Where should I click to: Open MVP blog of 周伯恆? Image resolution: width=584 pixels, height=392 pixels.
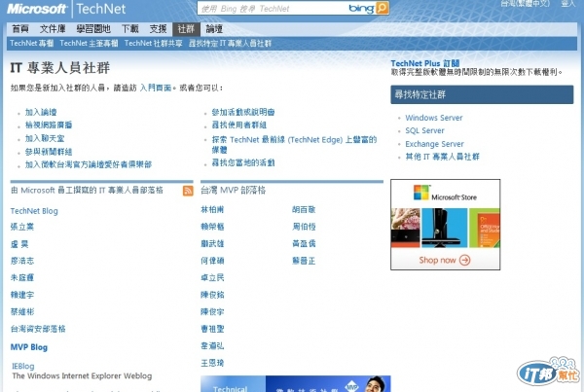(304, 227)
